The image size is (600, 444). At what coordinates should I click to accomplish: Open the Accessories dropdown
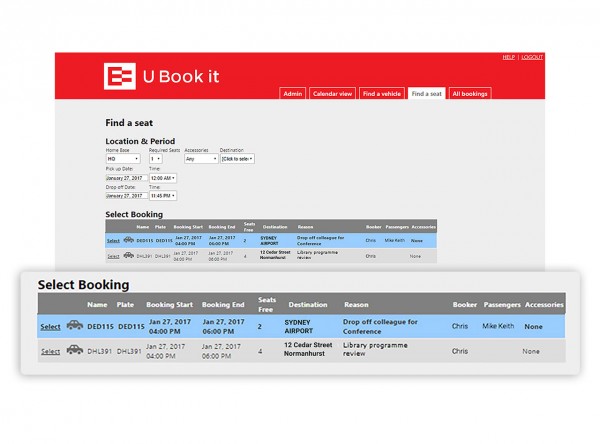[x=201, y=158]
